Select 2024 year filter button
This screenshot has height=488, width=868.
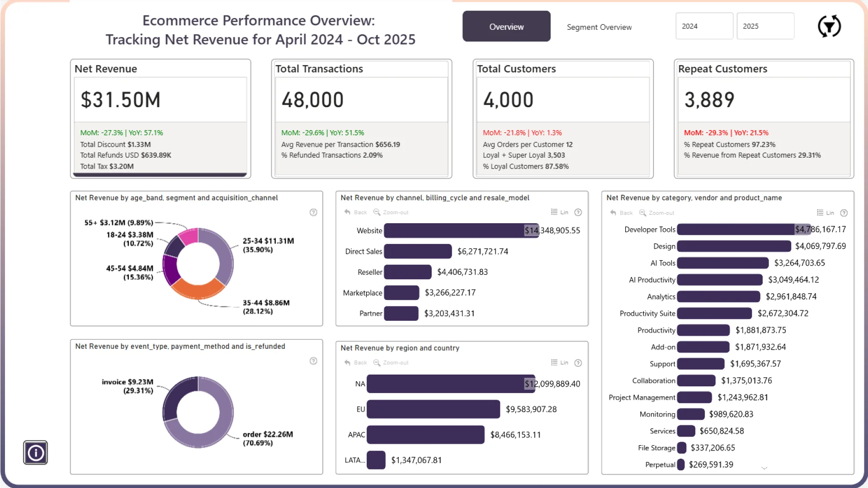[704, 26]
